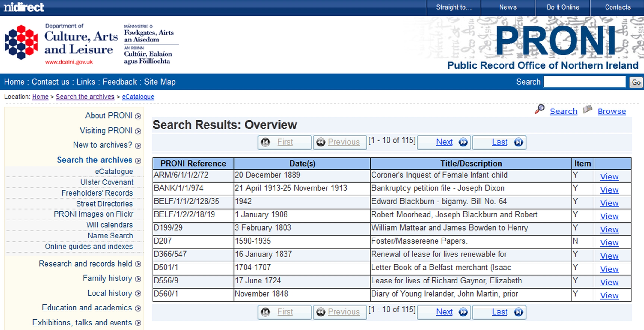This screenshot has height=330, width=644.
Task: Open Ulster Covenant in the sidebar
Action: point(107,182)
